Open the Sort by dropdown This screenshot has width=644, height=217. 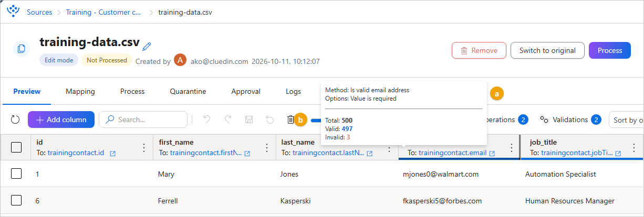point(626,120)
